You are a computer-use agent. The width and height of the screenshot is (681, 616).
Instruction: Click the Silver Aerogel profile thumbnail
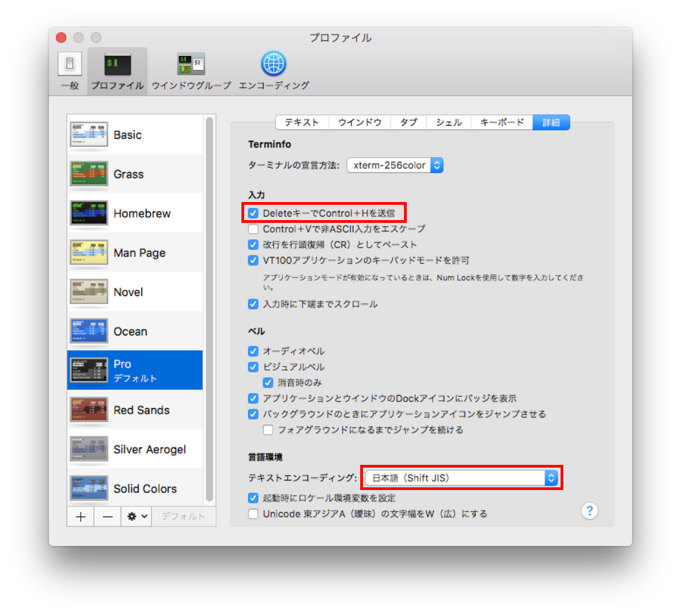pyautogui.click(x=89, y=450)
